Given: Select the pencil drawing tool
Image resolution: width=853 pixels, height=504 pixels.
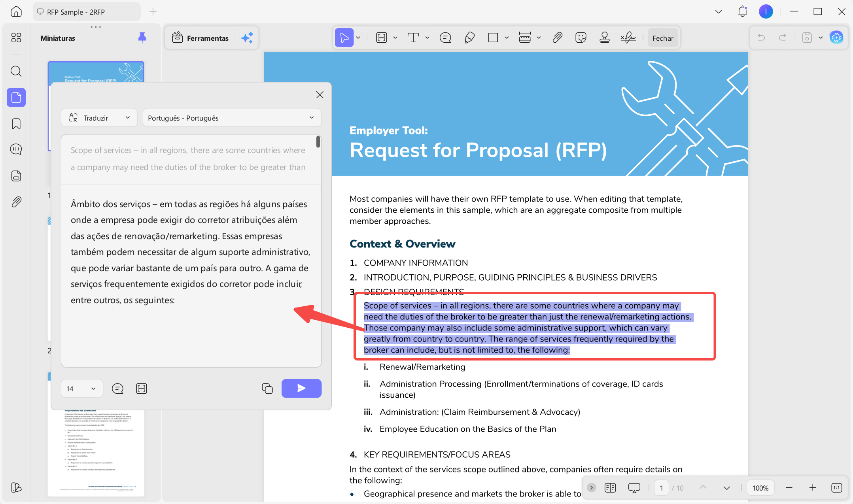Looking at the screenshot, I should tap(469, 38).
